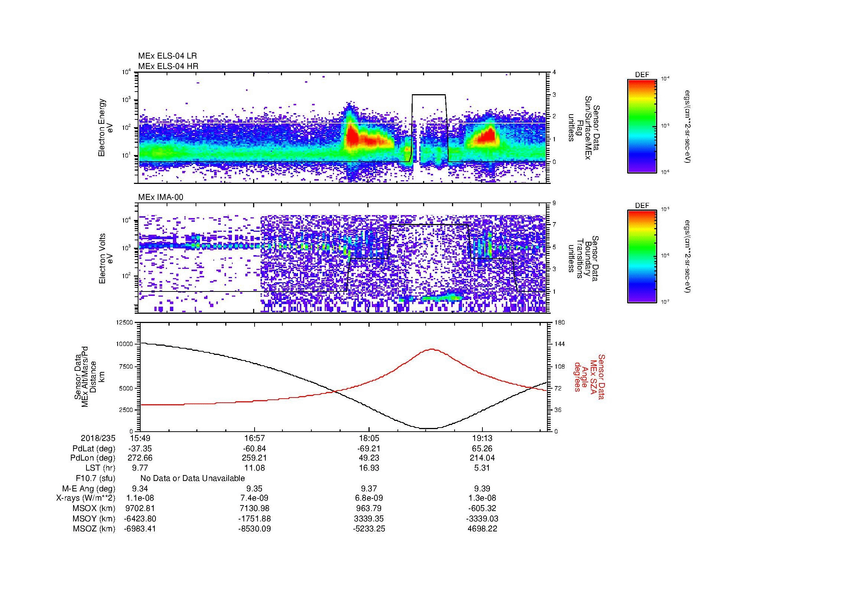The image size is (868, 613).
Task: Click the LST value '16.93'
Action: pos(369,468)
